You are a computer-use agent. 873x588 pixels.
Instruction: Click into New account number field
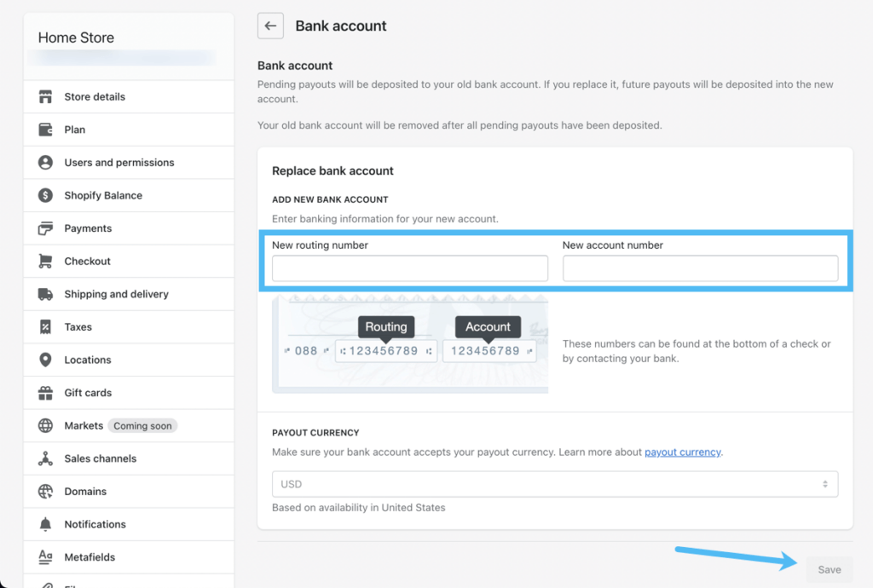click(x=700, y=268)
